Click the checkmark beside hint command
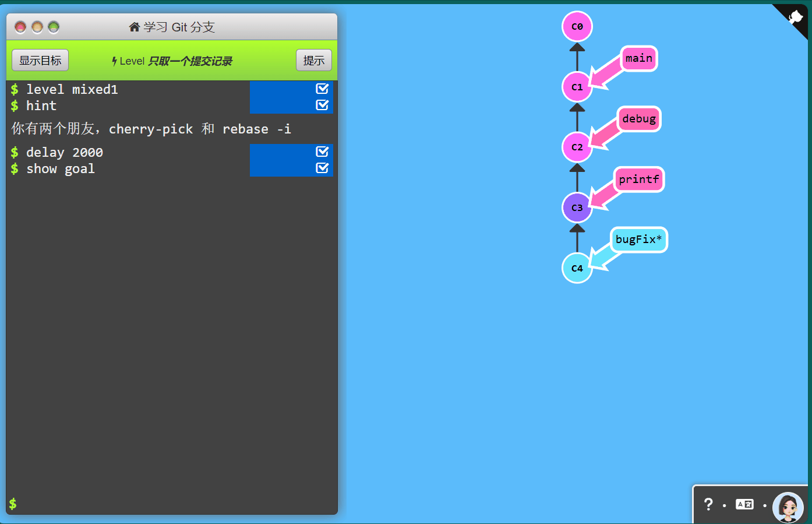The image size is (812, 524). [322, 105]
